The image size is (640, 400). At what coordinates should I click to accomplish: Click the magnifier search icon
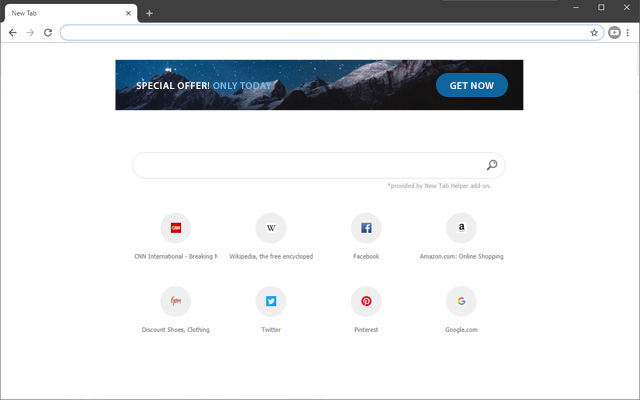[492, 165]
